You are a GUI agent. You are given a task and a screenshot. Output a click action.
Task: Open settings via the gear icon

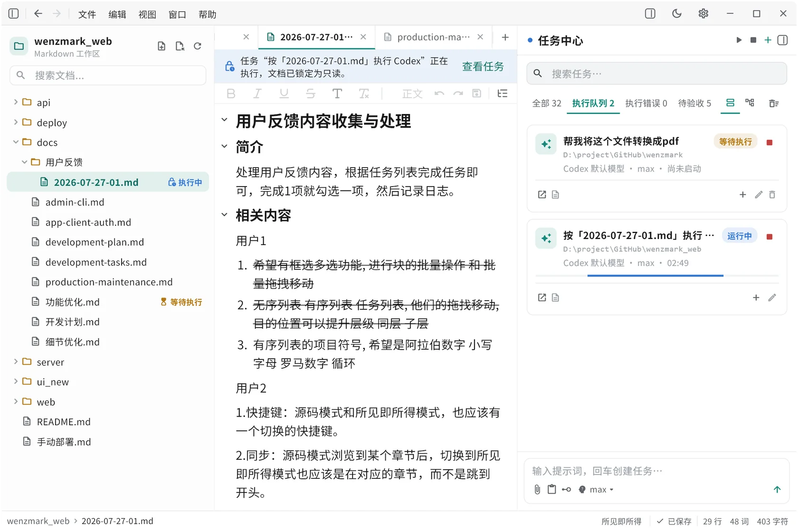703,14
